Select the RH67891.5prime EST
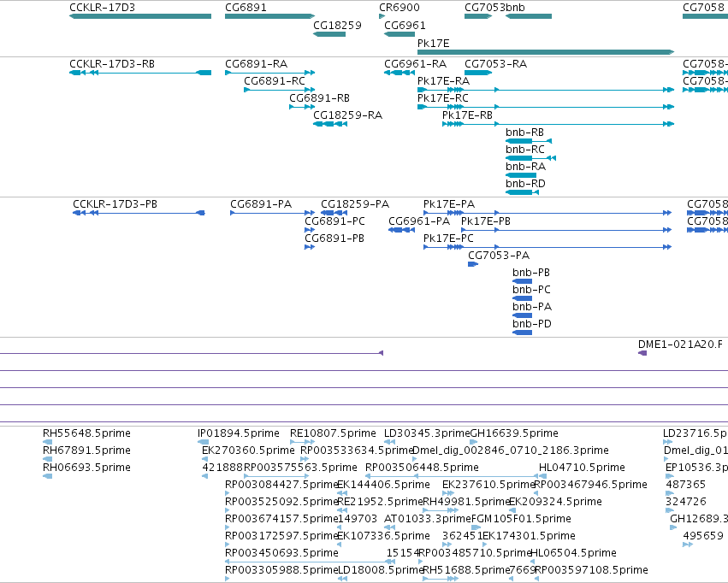The image size is (728, 583). point(47,459)
